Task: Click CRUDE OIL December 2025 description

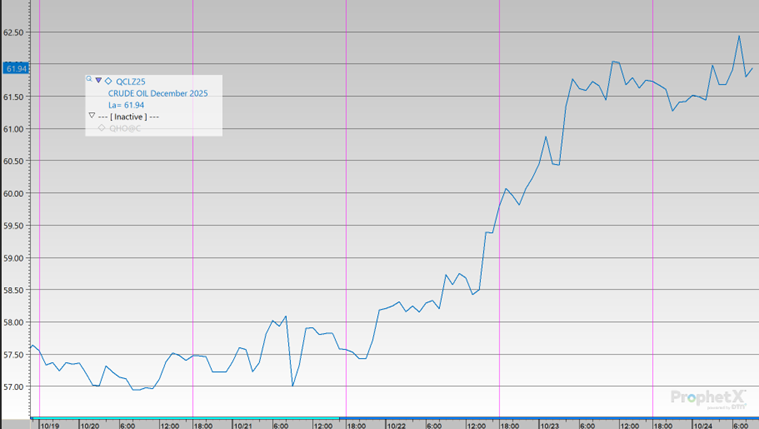Action: 158,93
